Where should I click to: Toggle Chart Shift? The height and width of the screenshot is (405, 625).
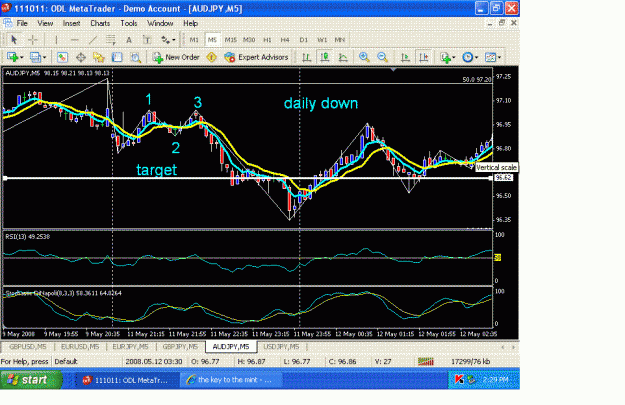click(x=423, y=57)
